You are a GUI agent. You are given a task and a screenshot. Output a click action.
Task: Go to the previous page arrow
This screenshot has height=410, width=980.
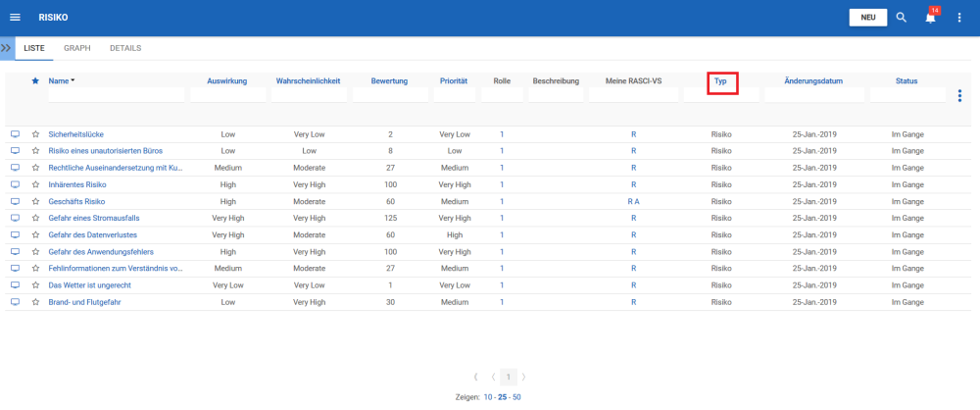coord(493,377)
